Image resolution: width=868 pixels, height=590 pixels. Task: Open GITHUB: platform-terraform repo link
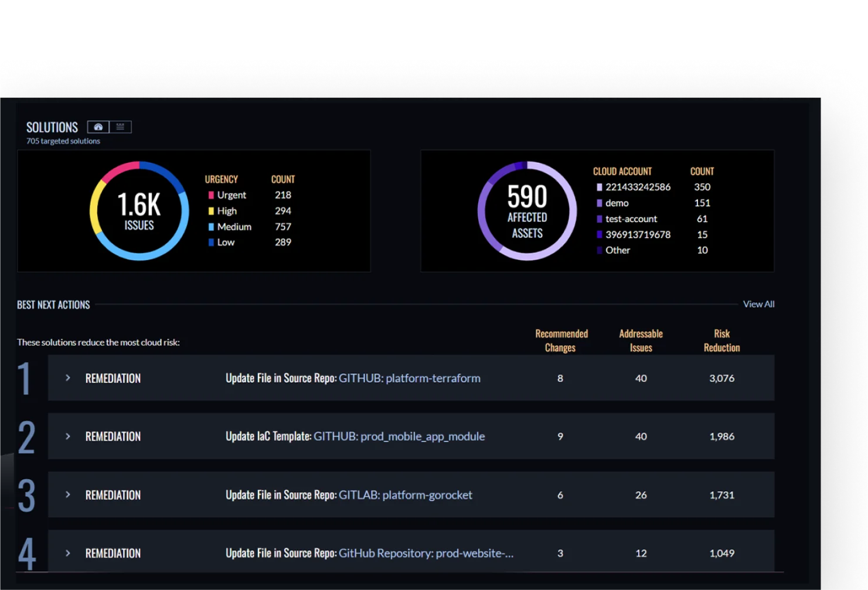pyautogui.click(x=410, y=378)
